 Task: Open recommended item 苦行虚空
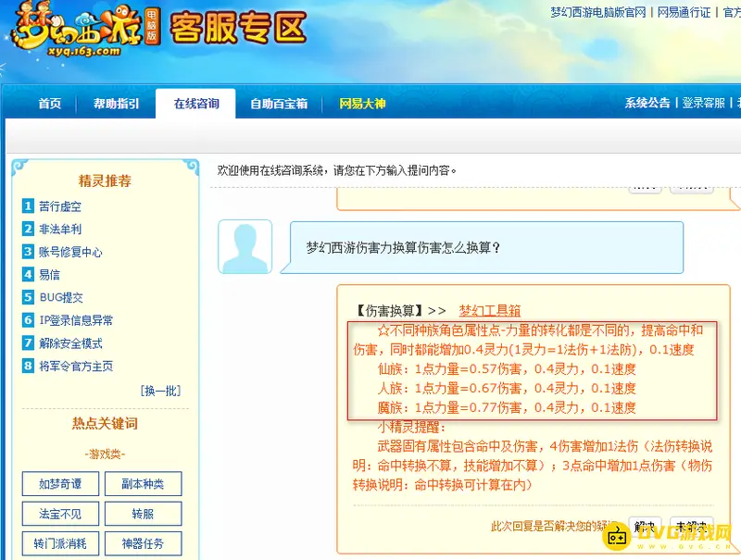pos(60,206)
